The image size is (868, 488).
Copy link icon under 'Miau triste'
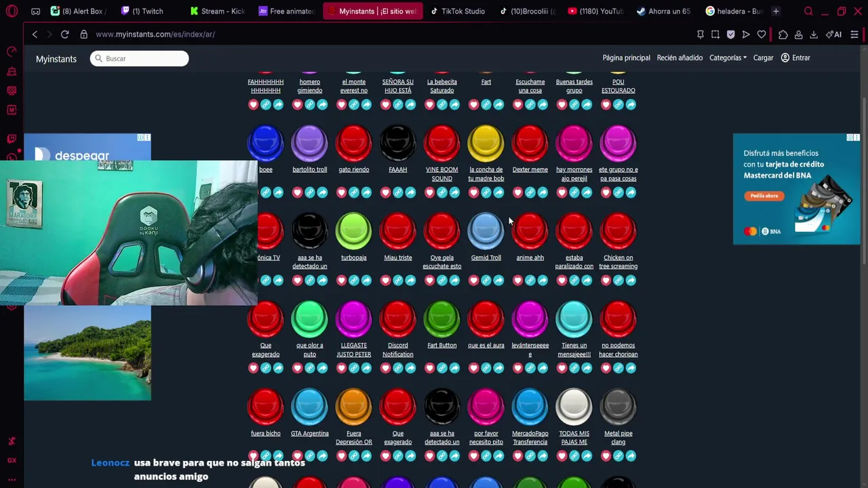(x=398, y=281)
